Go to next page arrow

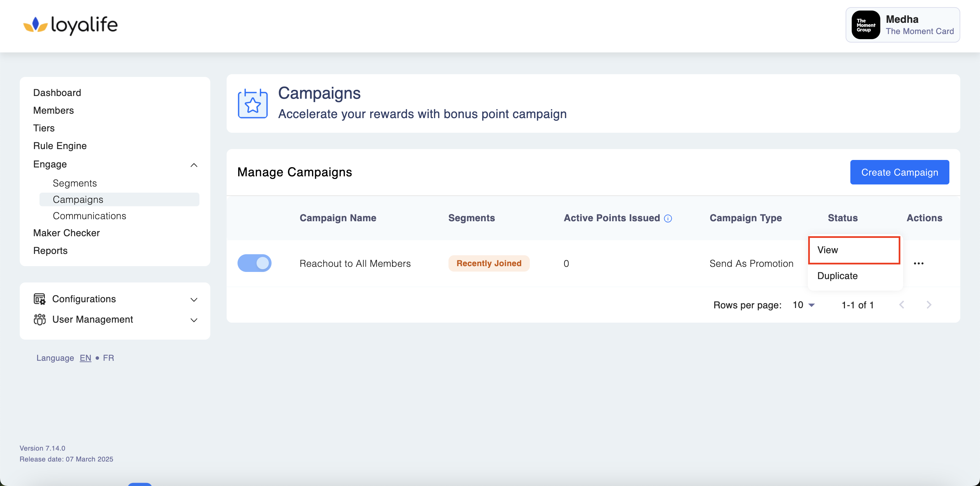pos(929,305)
